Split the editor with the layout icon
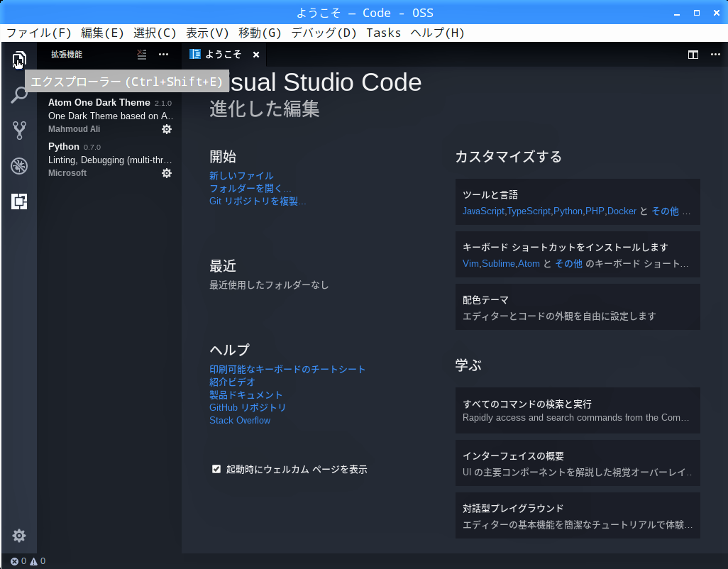 pyautogui.click(x=693, y=55)
